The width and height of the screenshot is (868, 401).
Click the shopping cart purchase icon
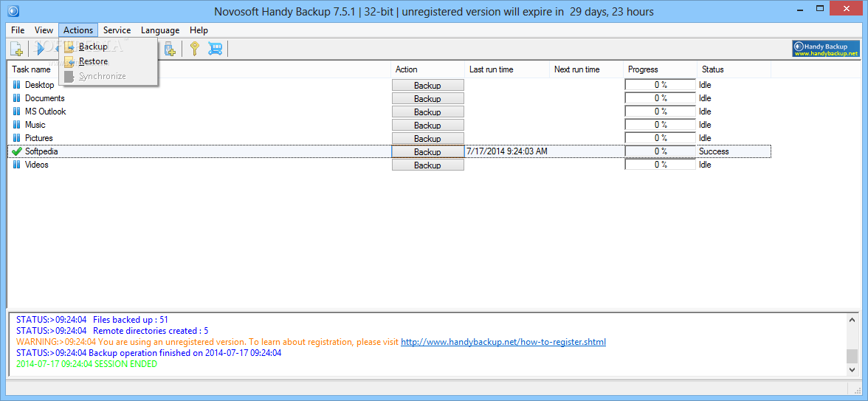click(x=215, y=49)
